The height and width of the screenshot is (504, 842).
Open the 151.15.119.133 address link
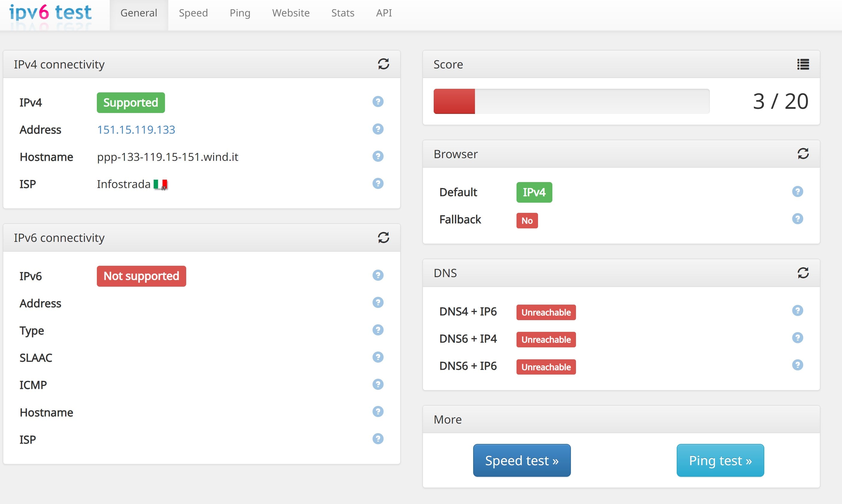[136, 130]
